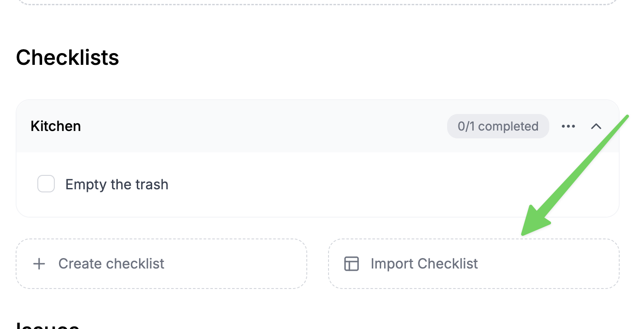Click the white gap between the two dashed buttons
644x329 pixels.
pyautogui.click(x=318, y=264)
